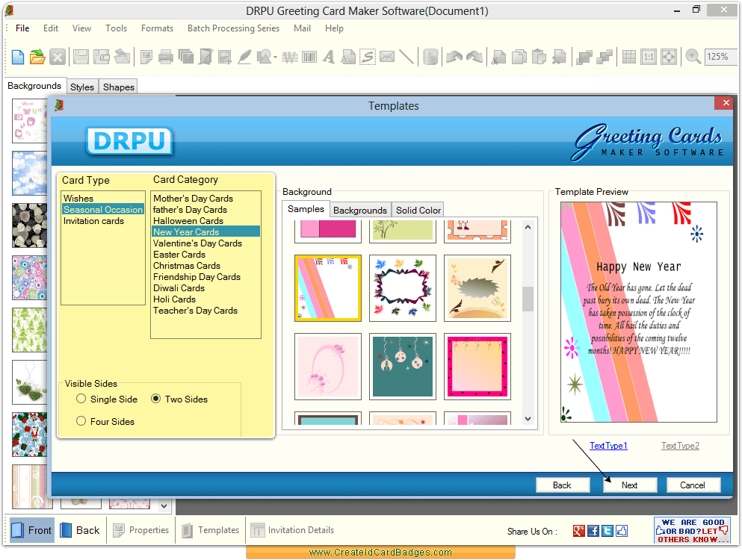Screen dimensions: 742x560
Task: Click the barcode tool icon
Action: 309,57
